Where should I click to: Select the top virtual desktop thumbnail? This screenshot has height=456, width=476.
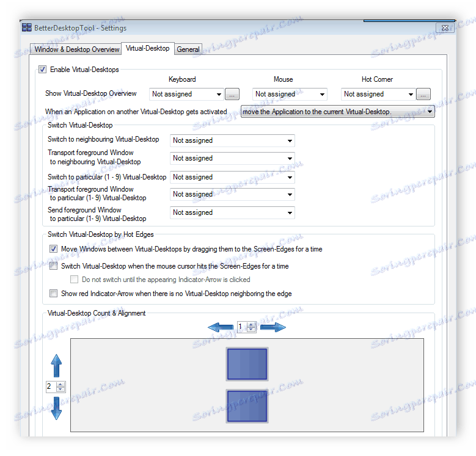(247, 364)
